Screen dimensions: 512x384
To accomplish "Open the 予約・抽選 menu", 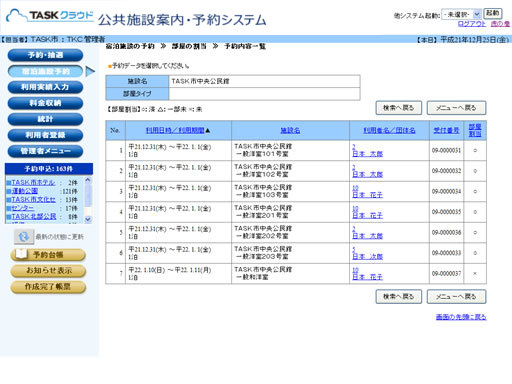I will [45, 55].
